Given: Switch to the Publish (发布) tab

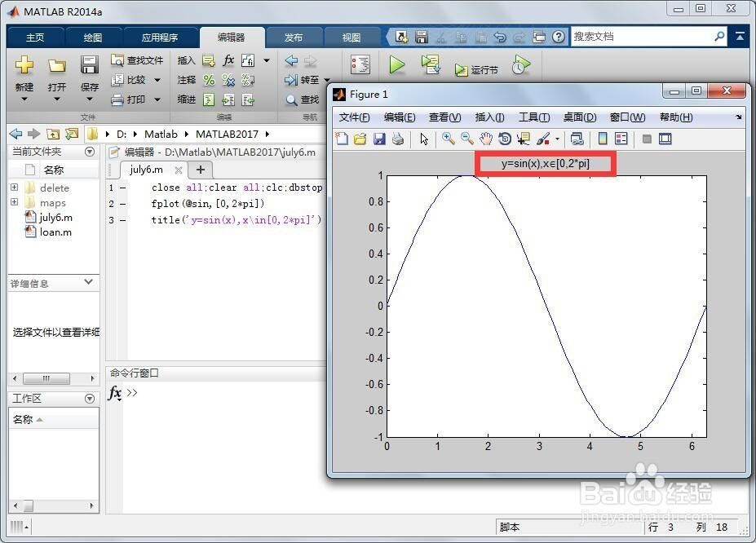Looking at the screenshot, I should pos(293,38).
